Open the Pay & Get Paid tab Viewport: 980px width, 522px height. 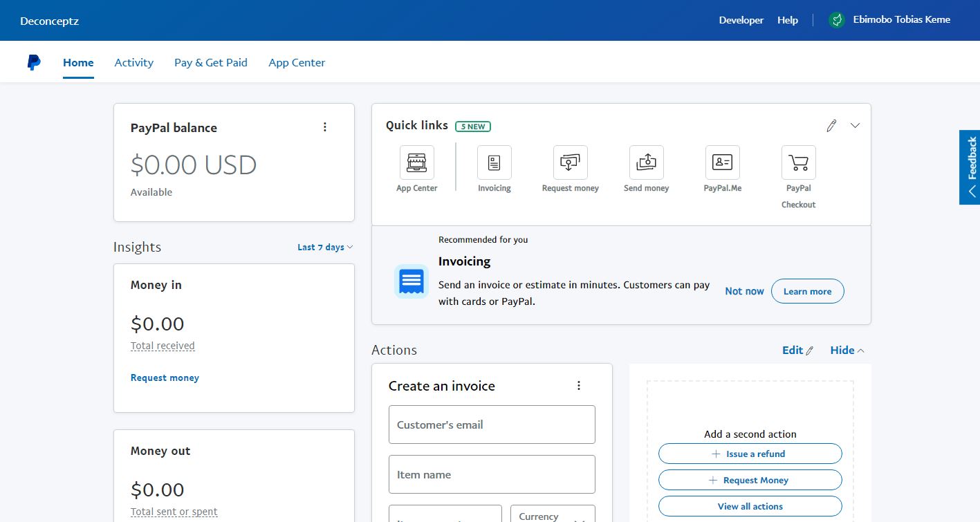click(x=211, y=62)
